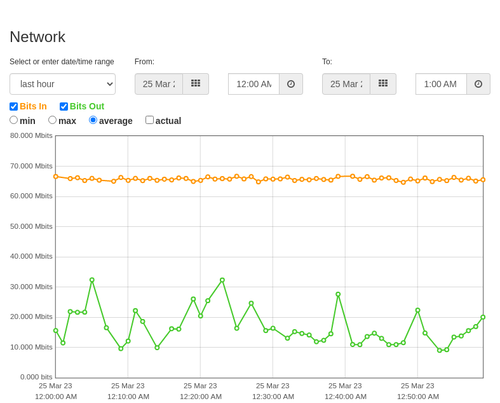500x403 pixels.
Task: Click the 70.000 Mbits axis label
Action: [x=31, y=166]
